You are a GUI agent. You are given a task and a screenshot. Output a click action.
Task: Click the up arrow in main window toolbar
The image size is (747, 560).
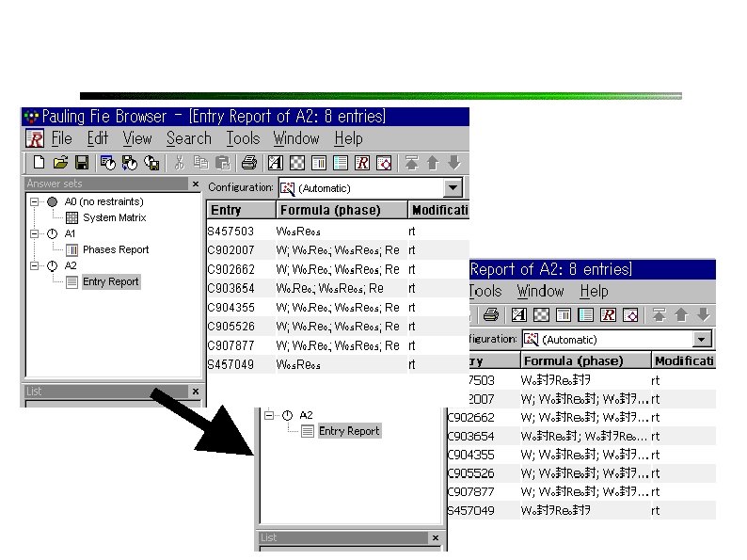tap(433, 163)
